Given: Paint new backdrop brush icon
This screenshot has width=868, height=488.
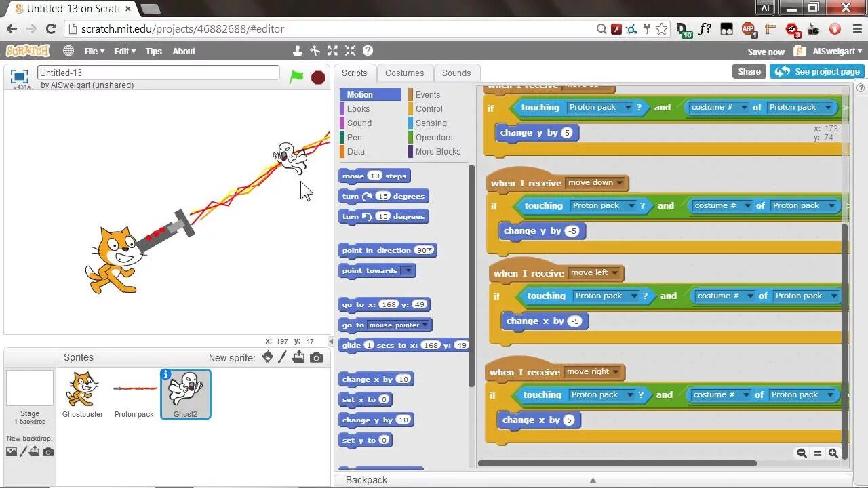Looking at the screenshot, I should 23,452.
